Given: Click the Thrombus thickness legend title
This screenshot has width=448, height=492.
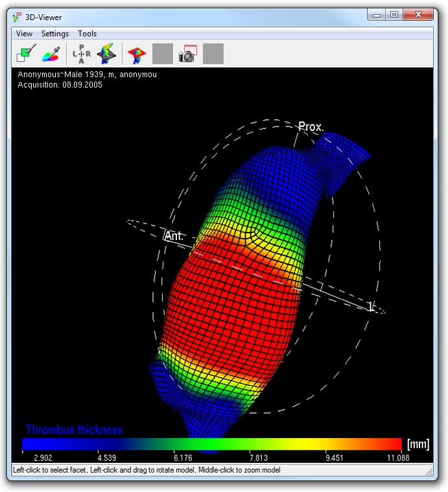Looking at the screenshot, I should point(74,429).
